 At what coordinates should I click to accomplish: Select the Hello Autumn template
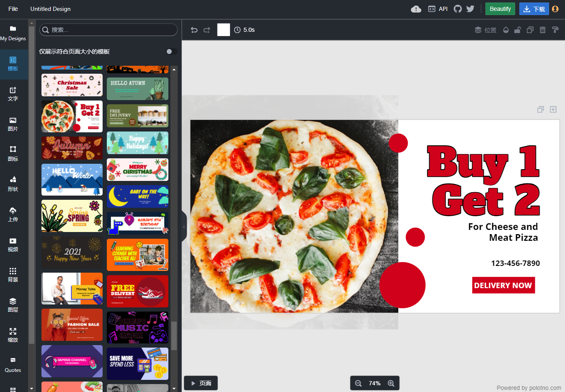click(x=137, y=89)
